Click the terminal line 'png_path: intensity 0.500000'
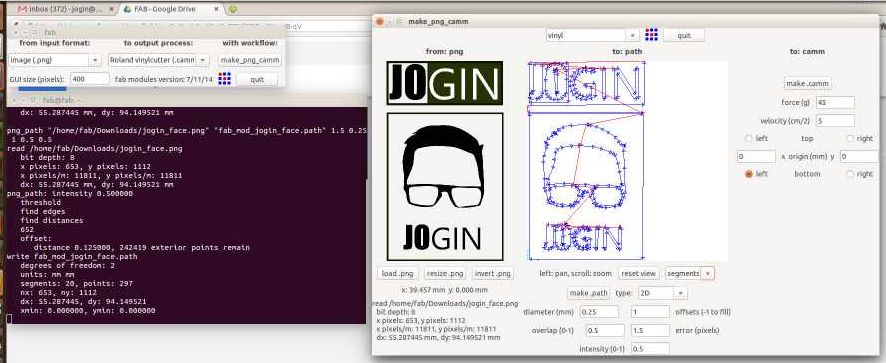The width and height of the screenshot is (886, 363). 70,193
